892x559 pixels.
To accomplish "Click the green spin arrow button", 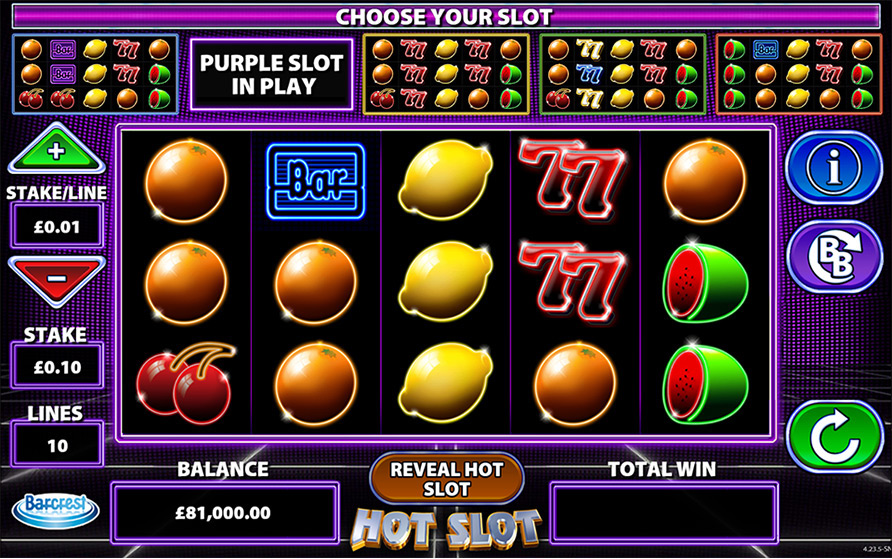I will (x=835, y=437).
